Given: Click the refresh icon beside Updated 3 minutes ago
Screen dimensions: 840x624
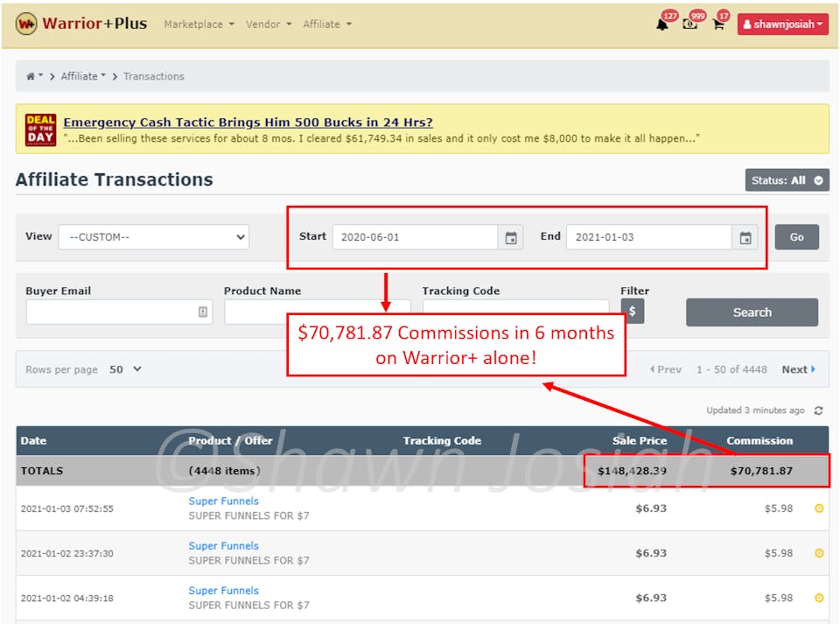Looking at the screenshot, I should 818,410.
